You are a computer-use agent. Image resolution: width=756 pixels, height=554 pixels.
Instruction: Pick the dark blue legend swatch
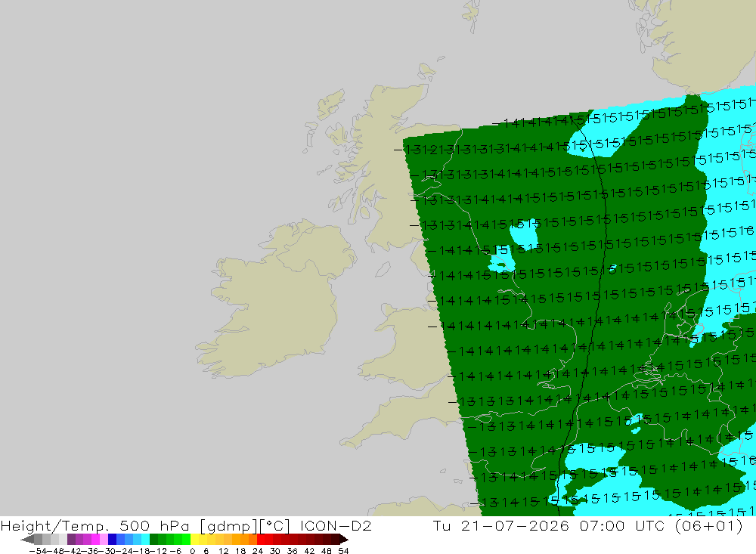[x=113, y=540]
